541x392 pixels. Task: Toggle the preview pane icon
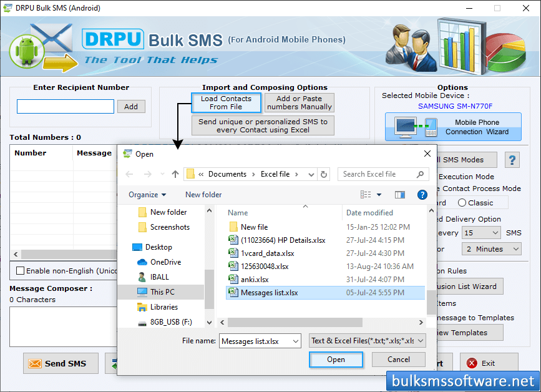400,195
